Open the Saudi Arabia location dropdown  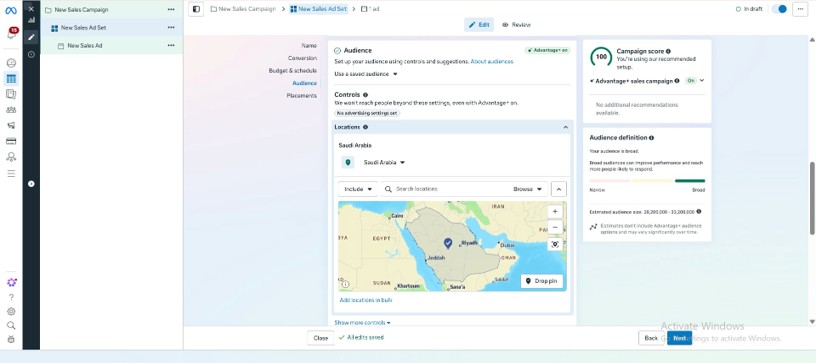(x=384, y=162)
